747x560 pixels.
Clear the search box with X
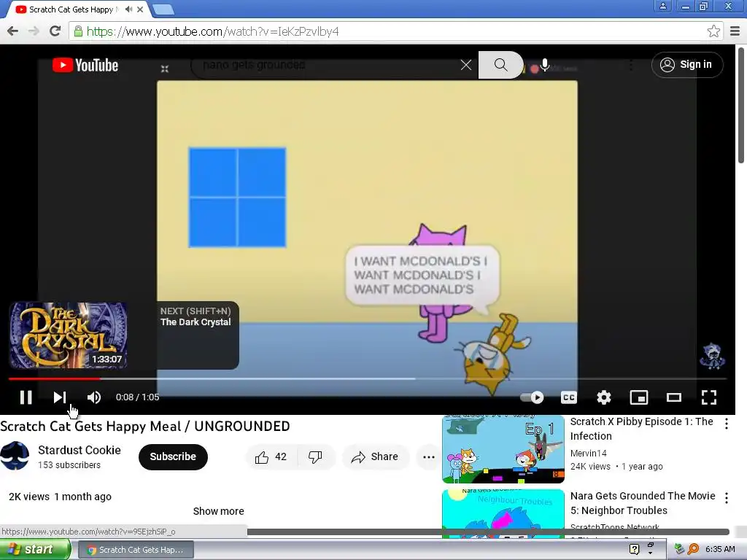click(466, 65)
